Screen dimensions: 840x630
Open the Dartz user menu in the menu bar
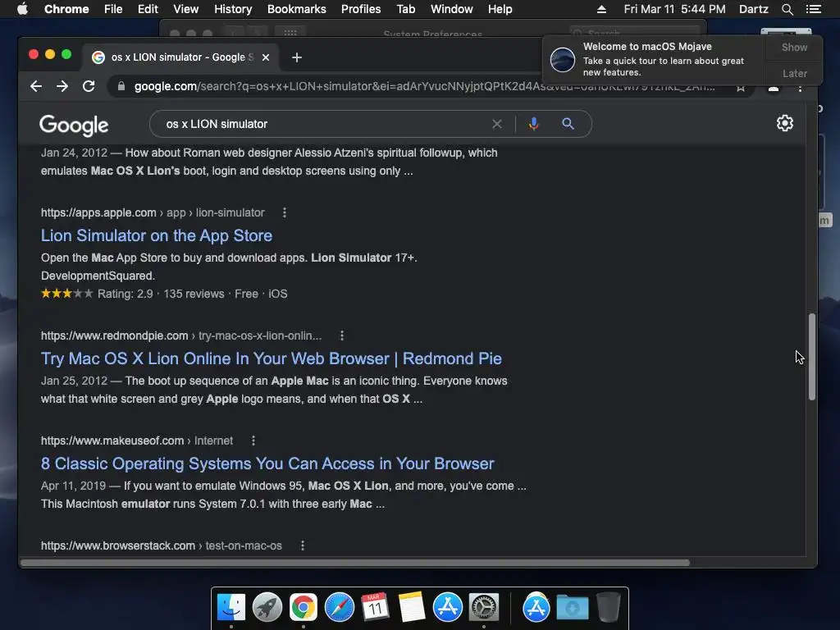pos(753,9)
